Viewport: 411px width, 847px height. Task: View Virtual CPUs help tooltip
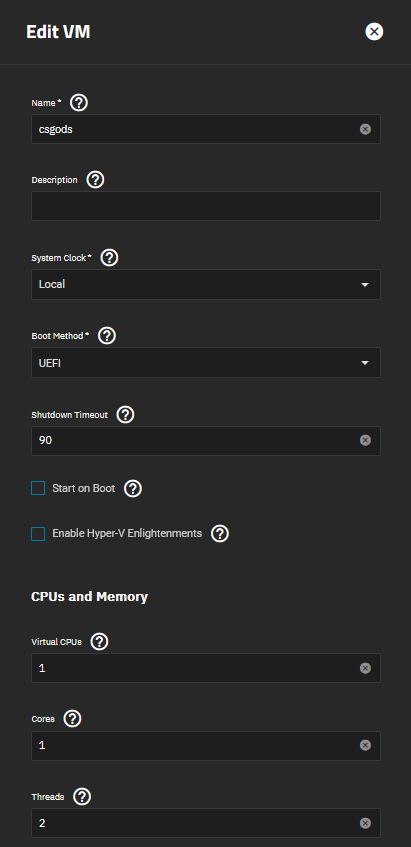(99, 642)
